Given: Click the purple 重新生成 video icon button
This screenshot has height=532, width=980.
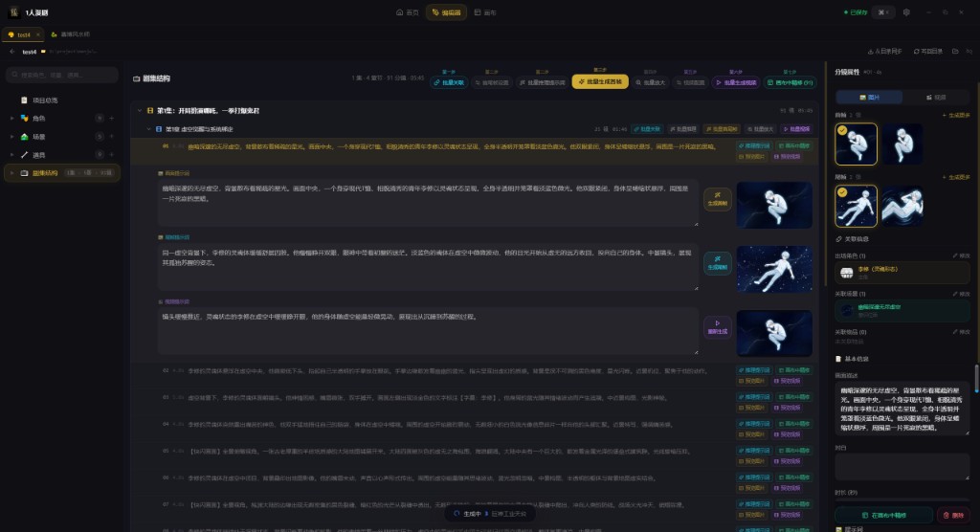Looking at the screenshot, I should [717, 327].
